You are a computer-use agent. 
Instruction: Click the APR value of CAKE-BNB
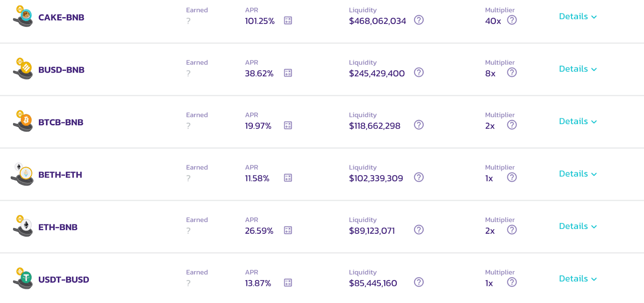tap(260, 21)
